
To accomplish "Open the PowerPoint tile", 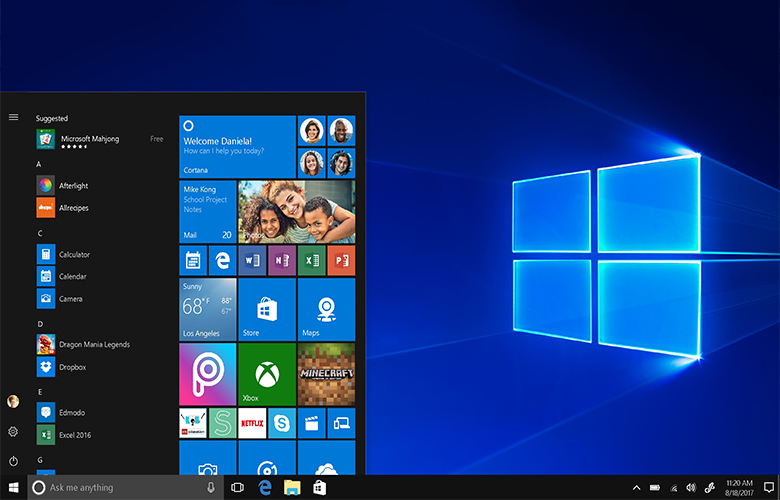I will pos(341,260).
